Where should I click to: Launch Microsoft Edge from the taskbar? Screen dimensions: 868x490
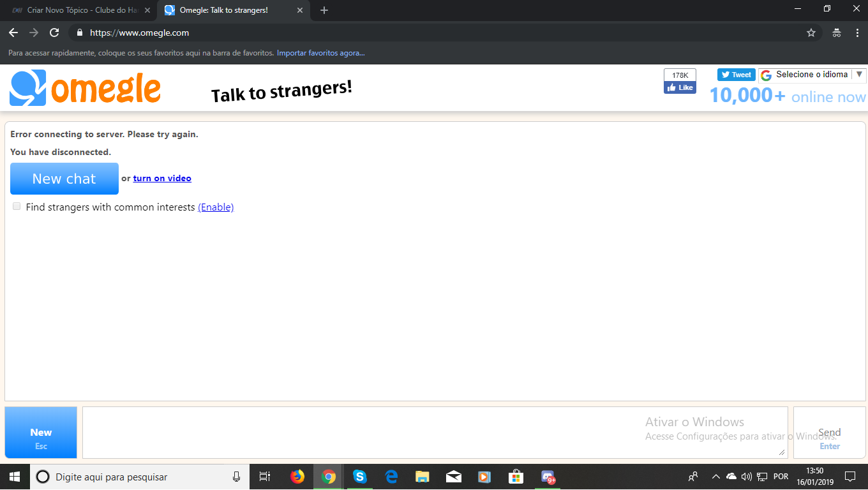coord(391,477)
